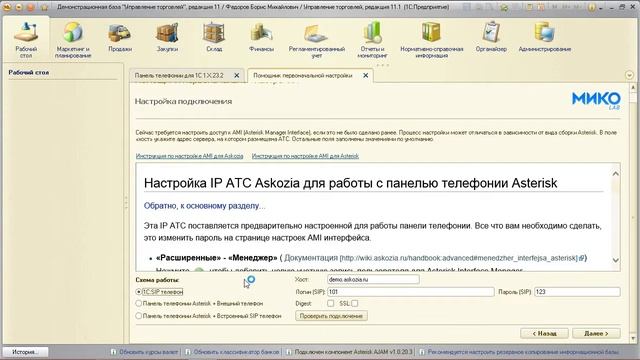Image resolution: width=640 pixels, height=360 pixels.
Task: Click the Проверить подключение button
Action: [331, 316]
